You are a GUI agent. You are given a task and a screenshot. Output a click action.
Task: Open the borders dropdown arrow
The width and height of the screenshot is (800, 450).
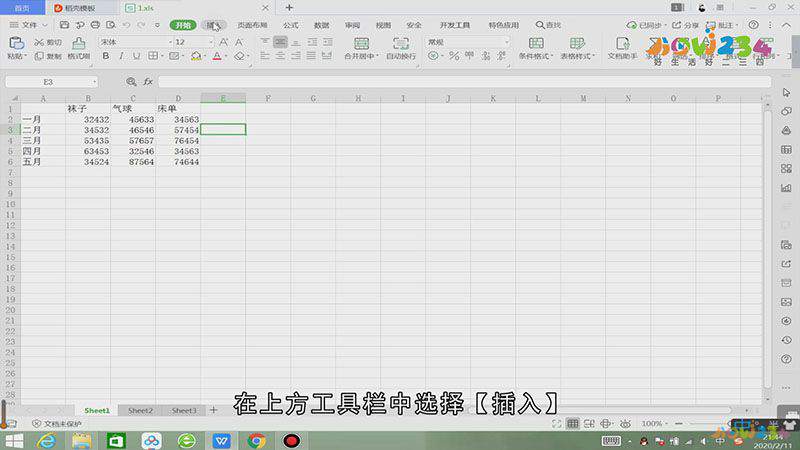pos(162,56)
